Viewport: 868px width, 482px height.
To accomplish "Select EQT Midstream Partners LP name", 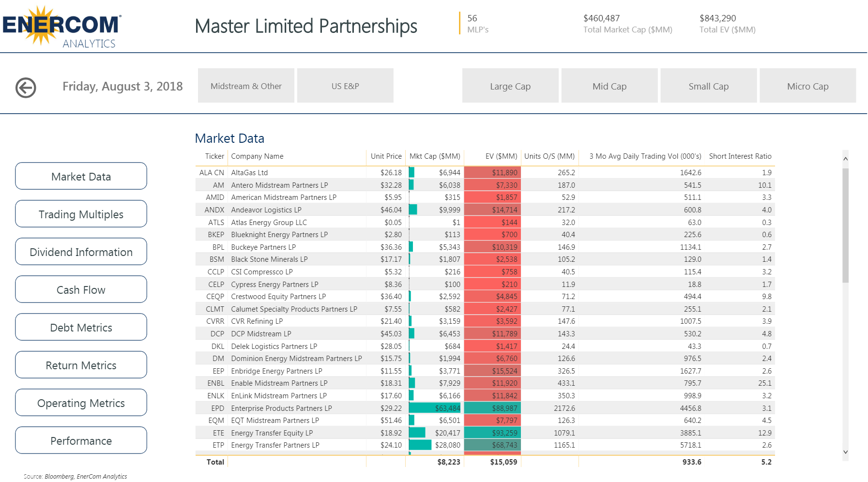I will point(275,420).
